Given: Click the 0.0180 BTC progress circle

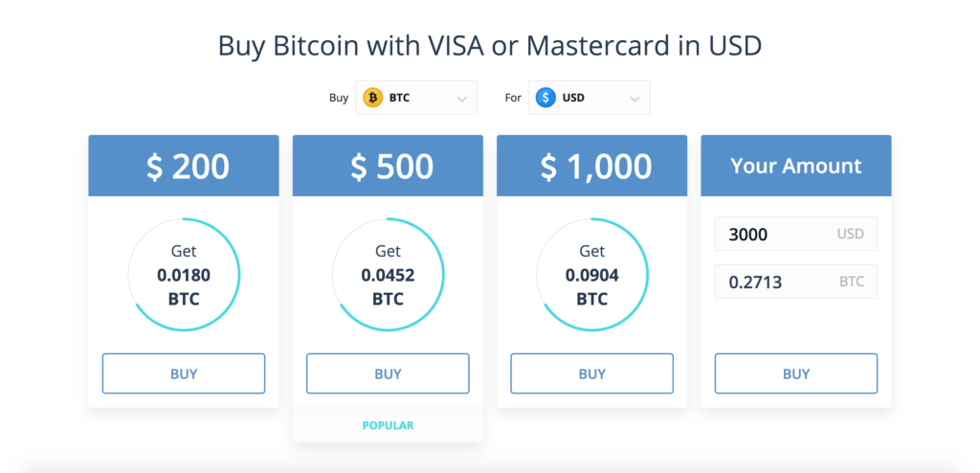Looking at the screenshot, I should pos(184,275).
